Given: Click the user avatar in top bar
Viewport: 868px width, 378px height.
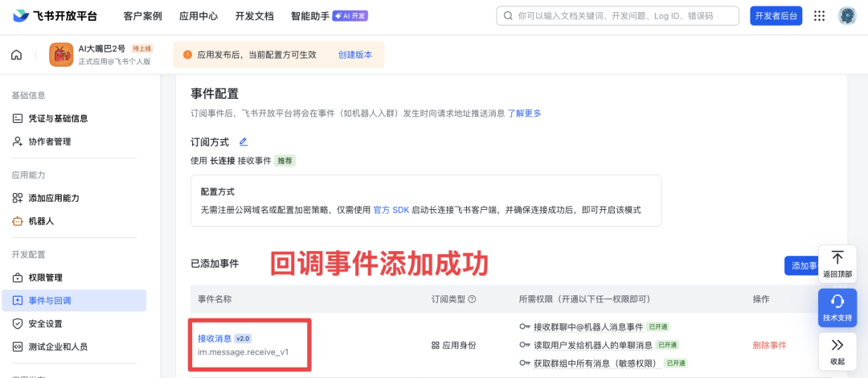Looking at the screenshot, I should click(847, 16).
